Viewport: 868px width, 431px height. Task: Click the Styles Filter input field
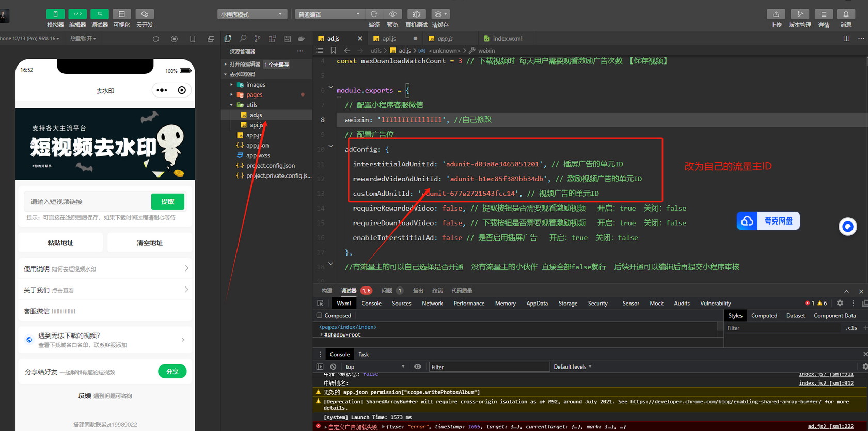pyautogui.click(x=782, y=328)
